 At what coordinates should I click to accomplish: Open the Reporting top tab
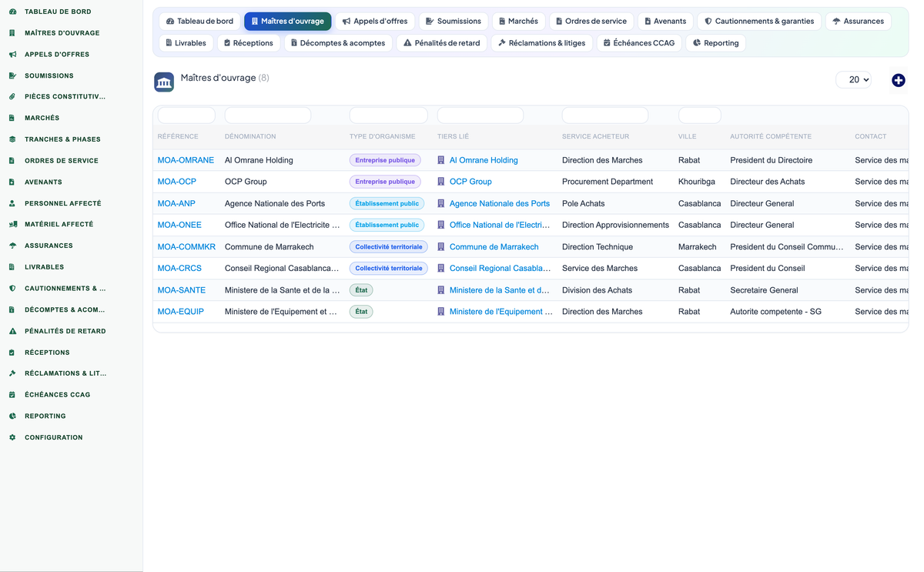[x=715, y=43]
